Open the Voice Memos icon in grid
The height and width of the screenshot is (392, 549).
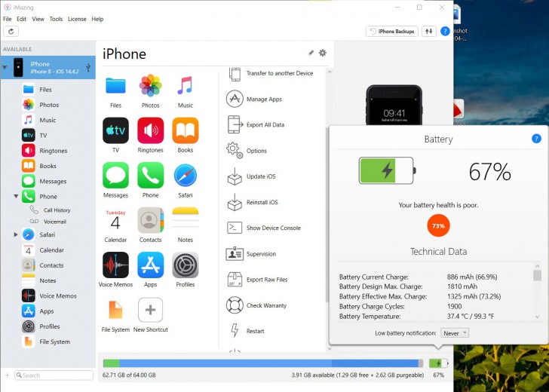(115, 265)
